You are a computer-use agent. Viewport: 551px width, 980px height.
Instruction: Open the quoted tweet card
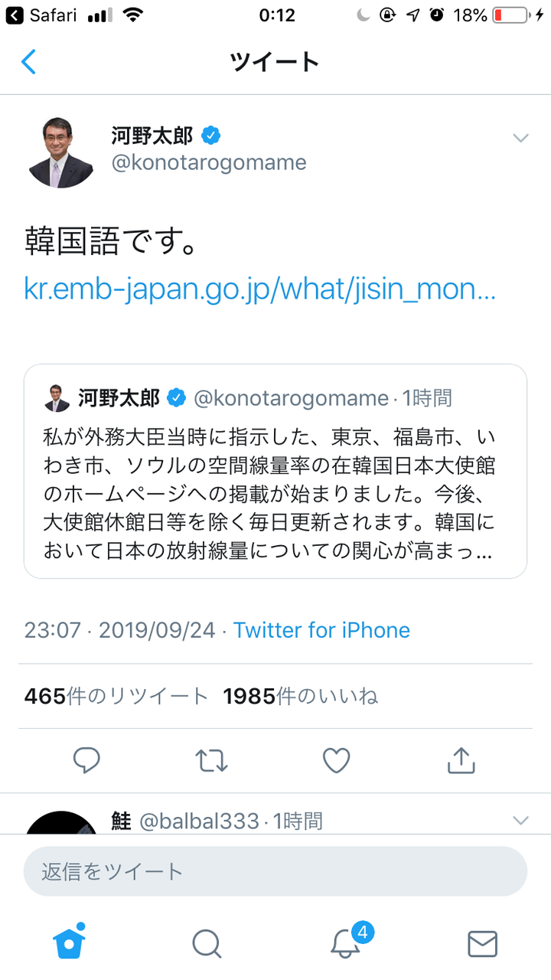[x=275, y=471]
